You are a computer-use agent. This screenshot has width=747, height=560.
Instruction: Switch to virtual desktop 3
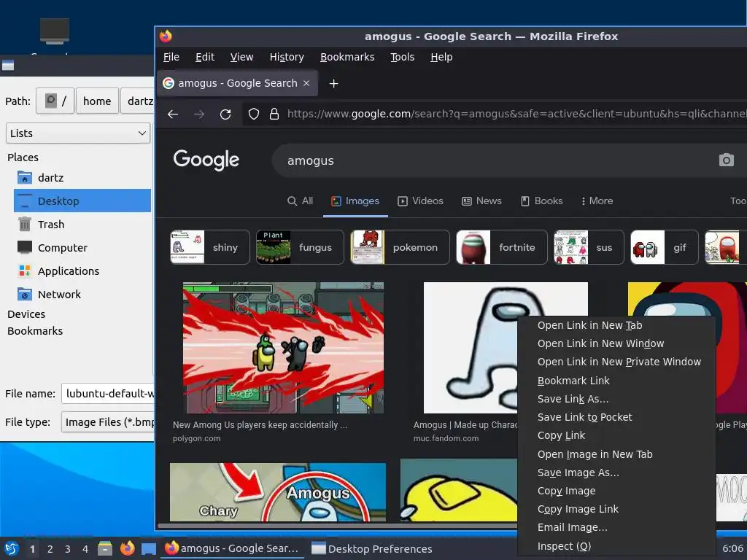click(x=68, y=549)
